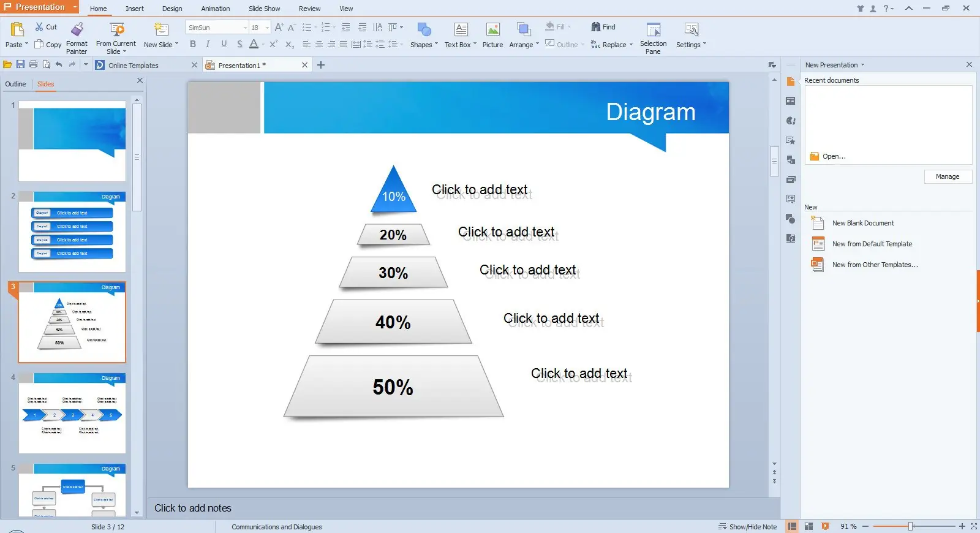The height and width of the screenshot is (533, 980).
Task: Fit slide to window icon
Action: [974, 526]
